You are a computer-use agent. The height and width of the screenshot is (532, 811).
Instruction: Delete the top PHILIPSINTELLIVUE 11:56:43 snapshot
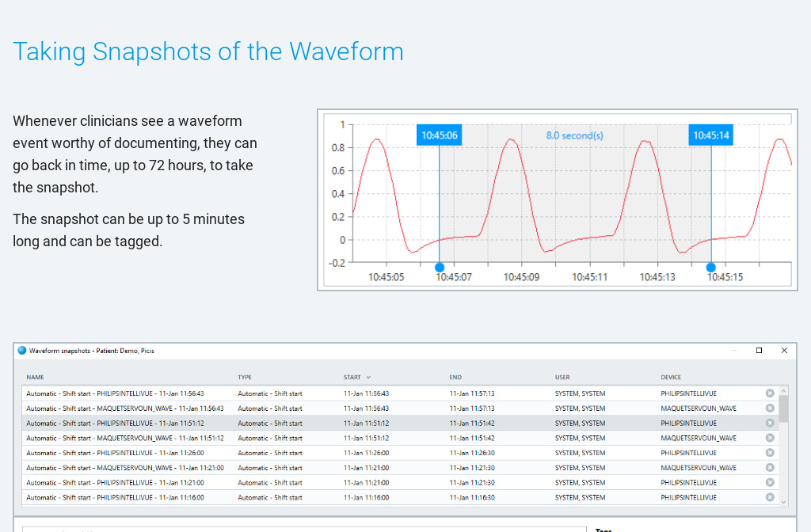point(769,393)
